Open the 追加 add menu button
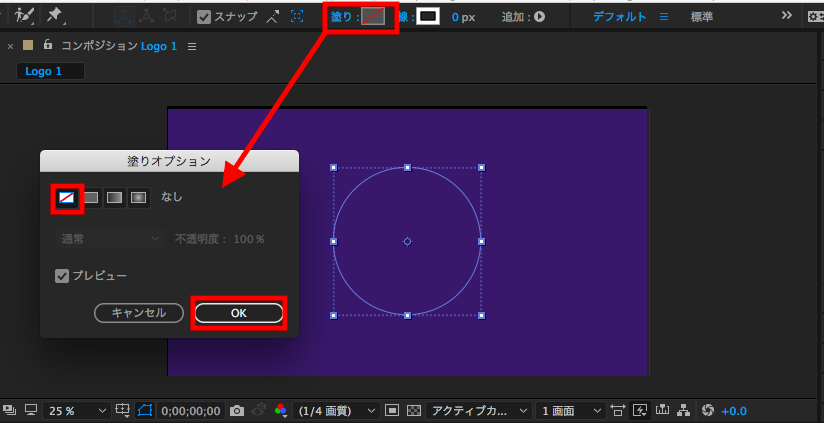 539,17
